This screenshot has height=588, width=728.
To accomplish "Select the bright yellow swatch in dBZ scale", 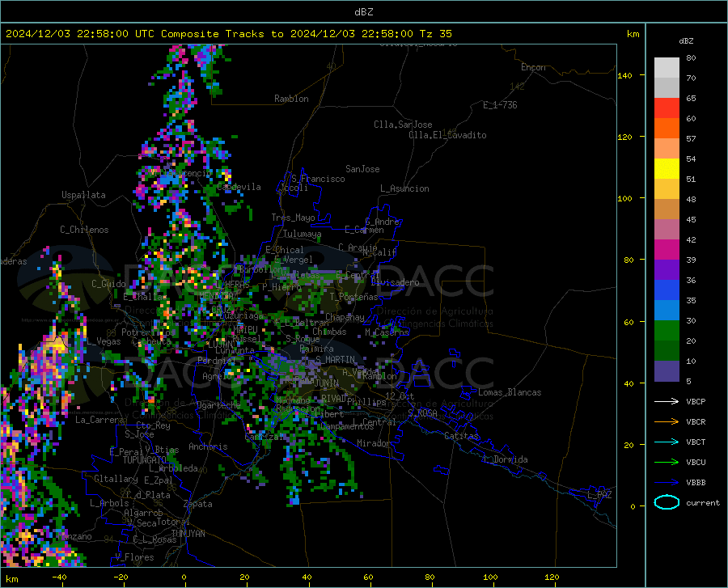I will pos(667,169).
